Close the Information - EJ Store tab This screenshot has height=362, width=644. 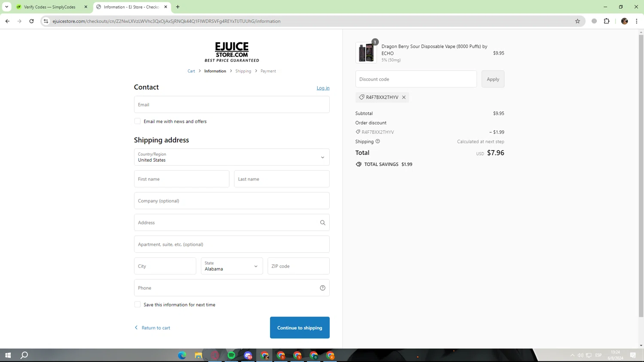166,7
